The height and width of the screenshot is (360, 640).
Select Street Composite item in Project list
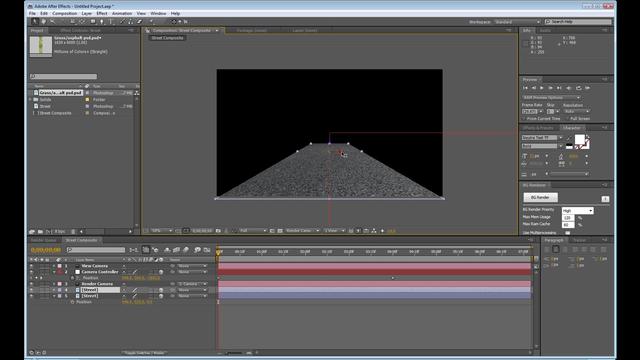[55, 113]
